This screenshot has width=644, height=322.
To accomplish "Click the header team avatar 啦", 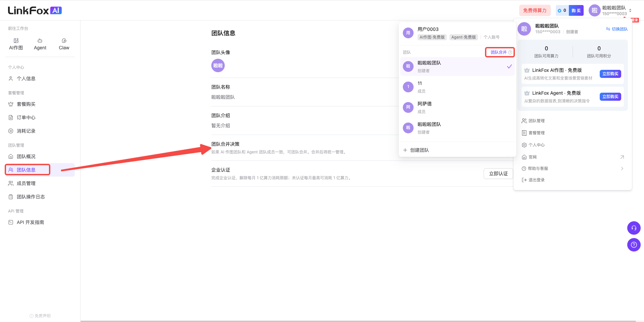I will point(594,10).
